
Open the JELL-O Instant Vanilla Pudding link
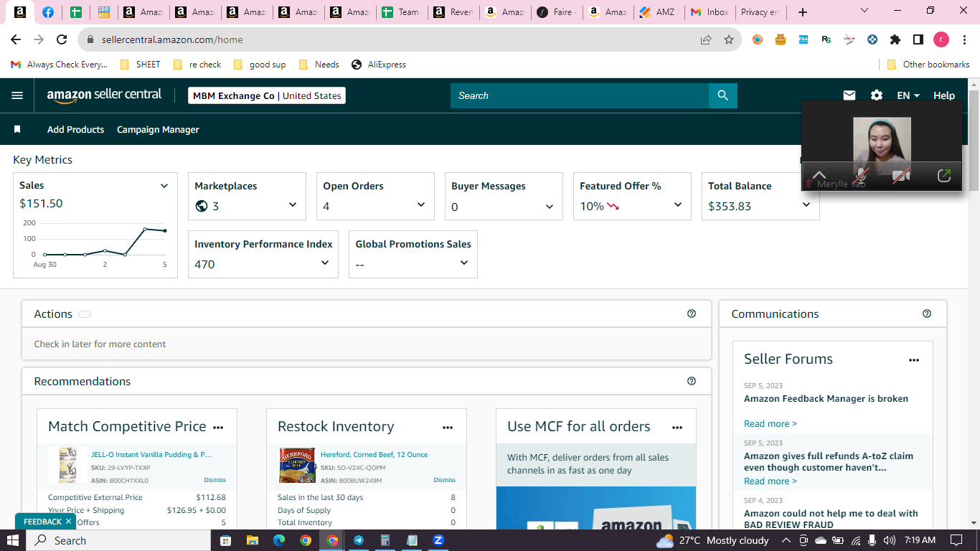click(x=151, y=454)
